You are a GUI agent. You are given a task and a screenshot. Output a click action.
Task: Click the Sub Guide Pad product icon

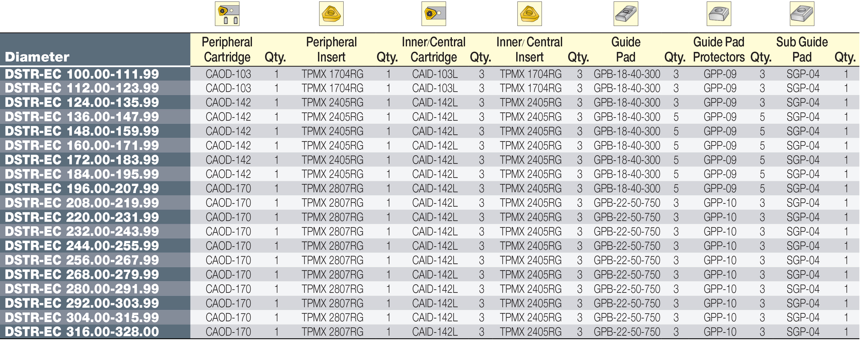802,13
